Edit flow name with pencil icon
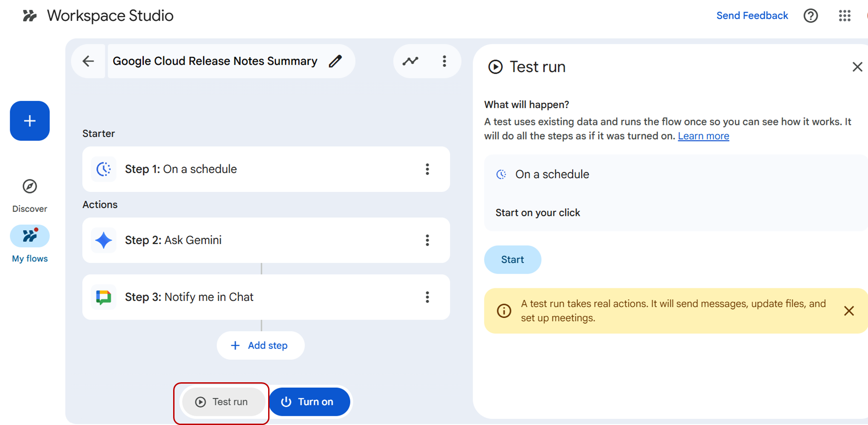This screenshot has width=868, height=425. [x=335, y=61]
